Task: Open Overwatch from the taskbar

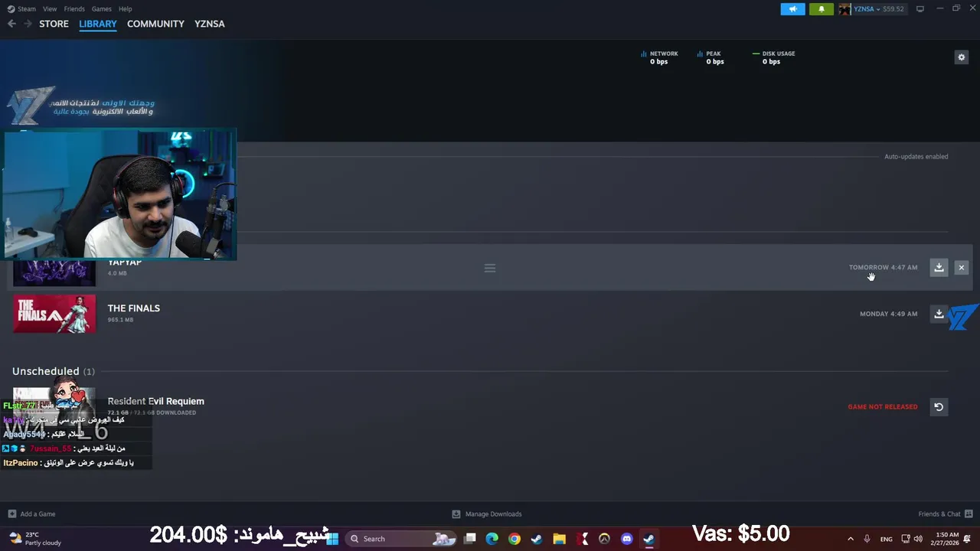Action: (604, 539)
